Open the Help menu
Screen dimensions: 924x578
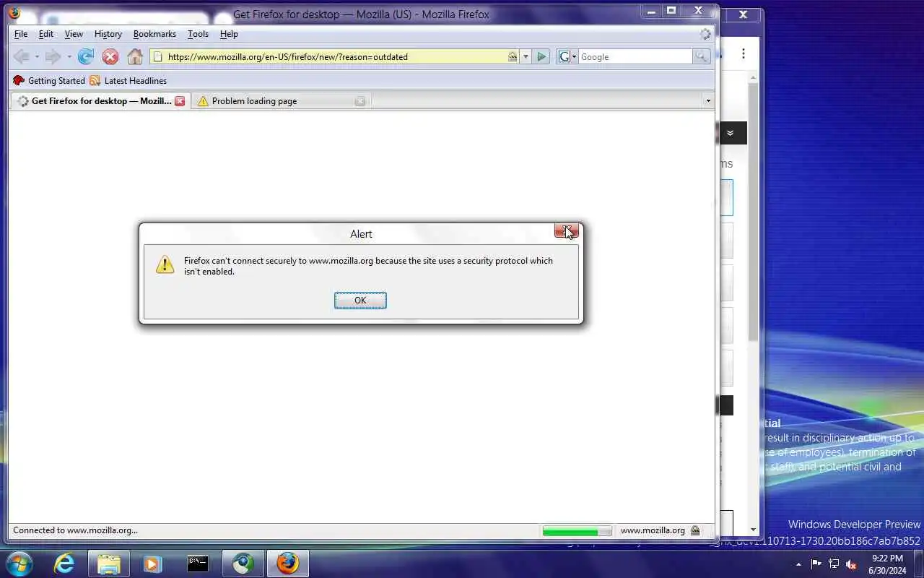coord(229,34)
